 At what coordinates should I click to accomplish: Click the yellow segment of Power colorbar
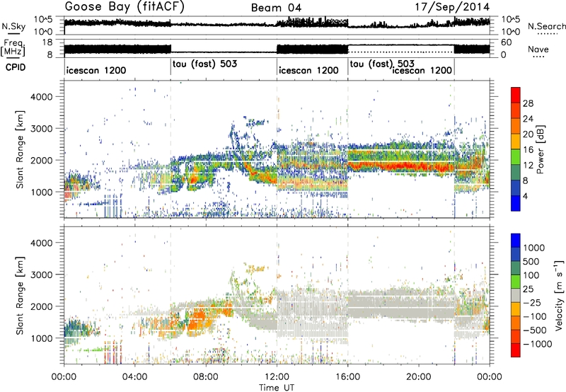click(x=516, y=141)
